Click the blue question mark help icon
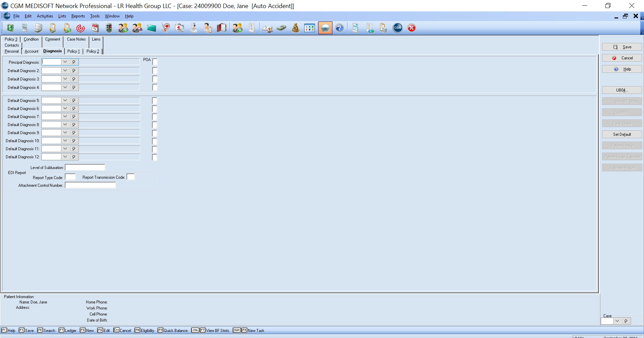 (339, 28)
